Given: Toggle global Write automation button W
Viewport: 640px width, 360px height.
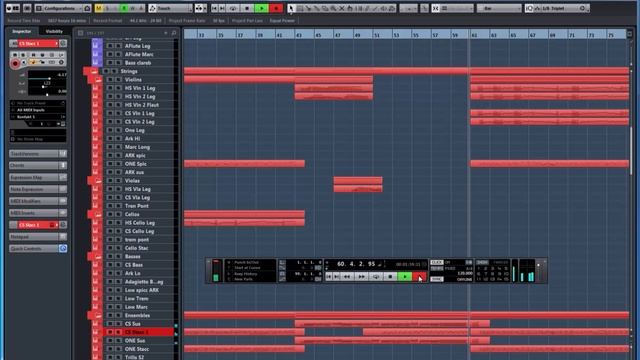Looking at the screenshot, I should point(132,8).
